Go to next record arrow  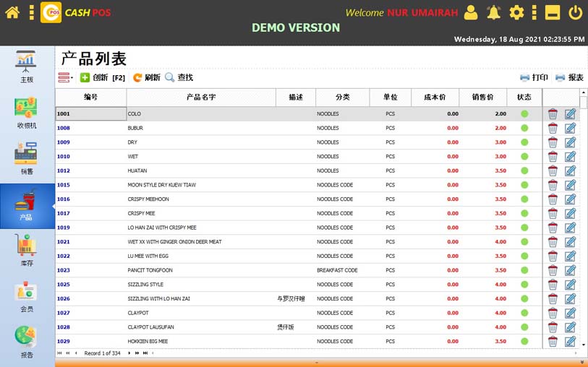[x=129, y=353]
